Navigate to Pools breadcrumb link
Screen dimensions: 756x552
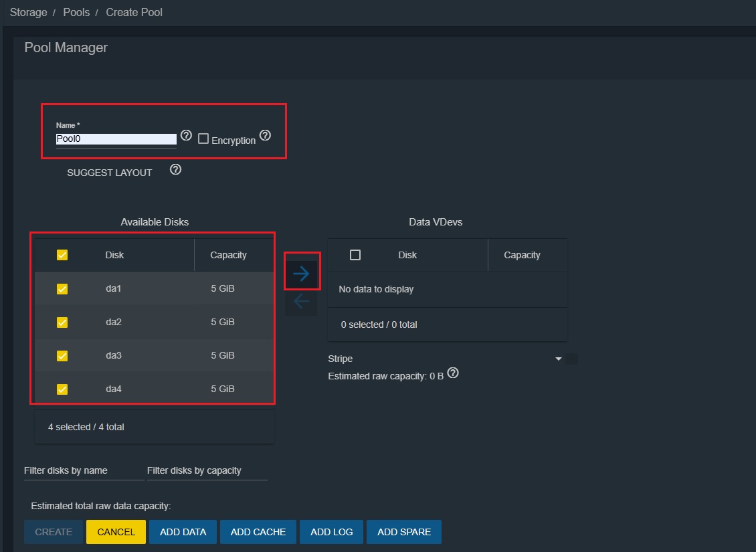click(76, 13)
